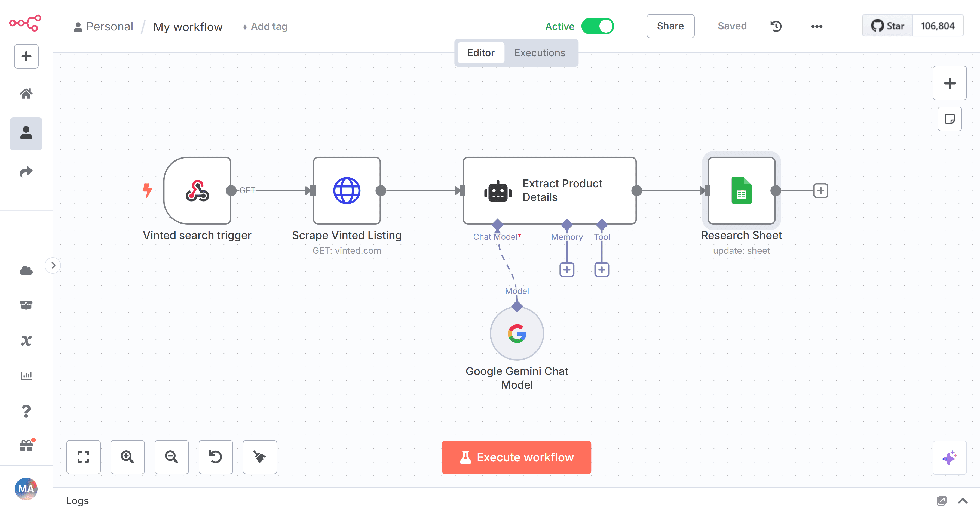Select the Google Gemini Chat Model node
Viewport: 980px width, 514px height.
[517, 333]
